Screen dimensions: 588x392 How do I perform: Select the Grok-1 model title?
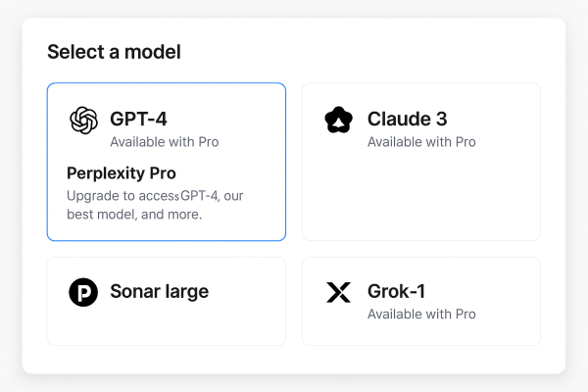(396, 291)
